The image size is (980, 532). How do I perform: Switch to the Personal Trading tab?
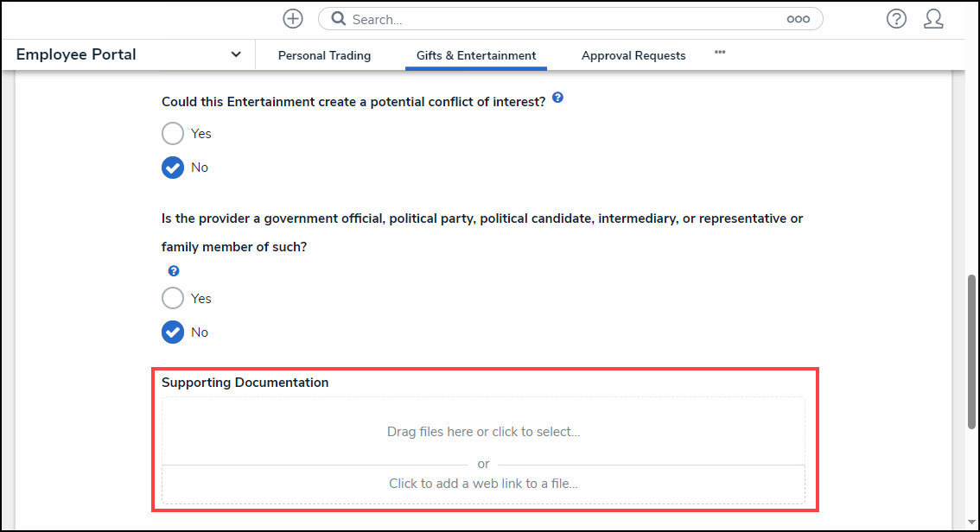(x=324, y=55)
